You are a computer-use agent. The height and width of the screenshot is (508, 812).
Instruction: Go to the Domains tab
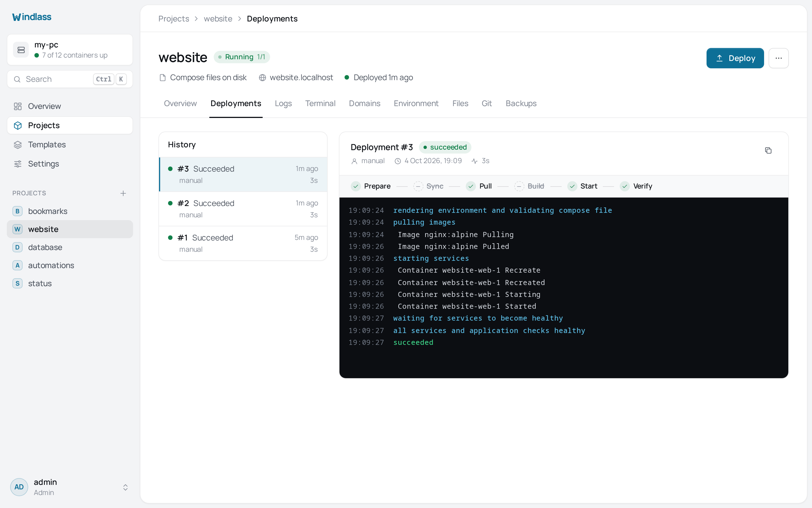pyautogui.click(x=364, y=104)
